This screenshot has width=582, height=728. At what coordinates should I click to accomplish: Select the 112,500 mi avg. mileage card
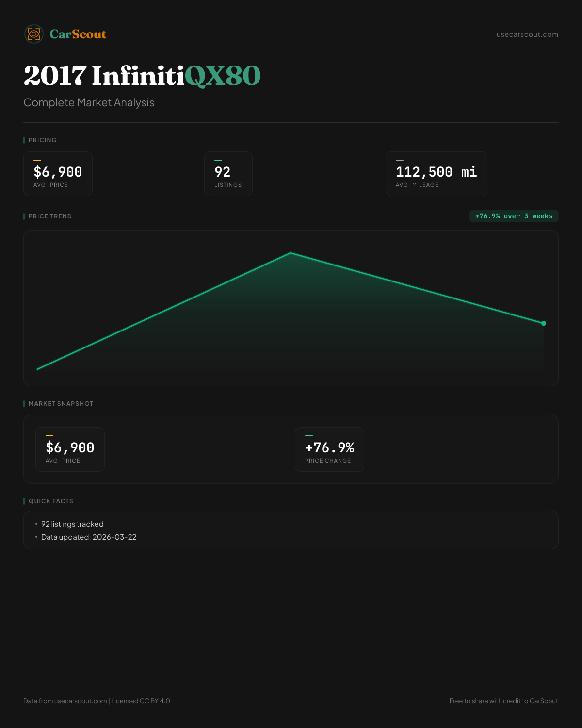point(436,174)
